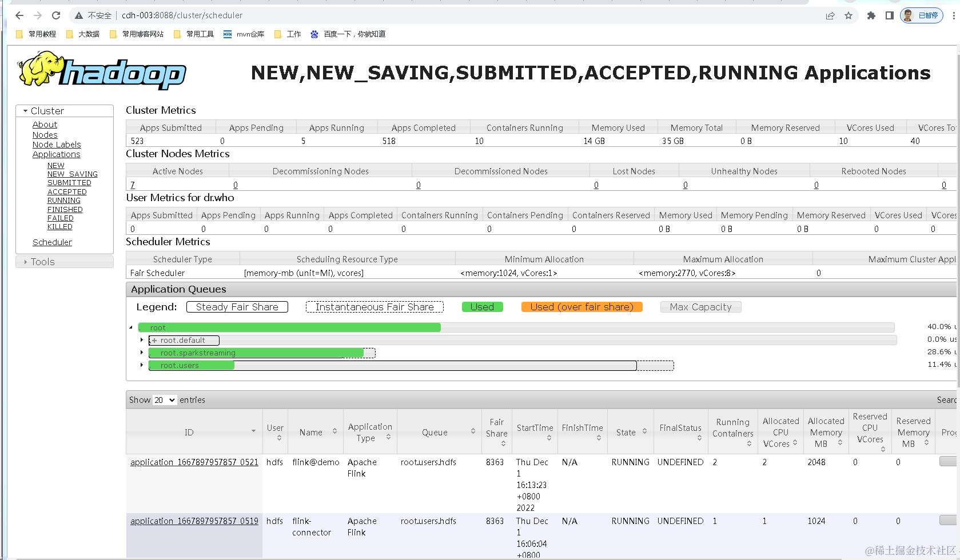
Task: Click the Active Nodes count 7
Action: click(133, 185)
